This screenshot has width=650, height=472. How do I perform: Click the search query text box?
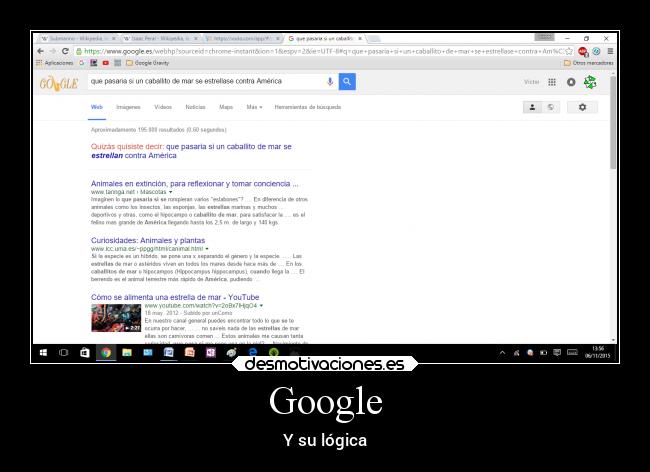(x=205, y=82)
